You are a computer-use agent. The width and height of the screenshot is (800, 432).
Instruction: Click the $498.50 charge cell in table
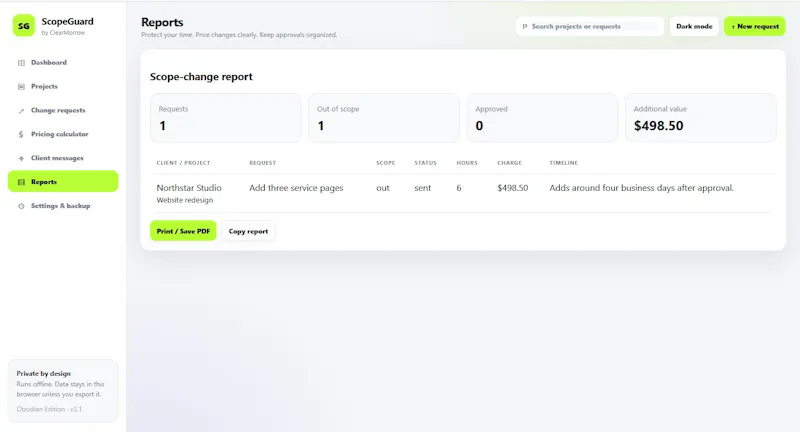(x=513, y=188)
